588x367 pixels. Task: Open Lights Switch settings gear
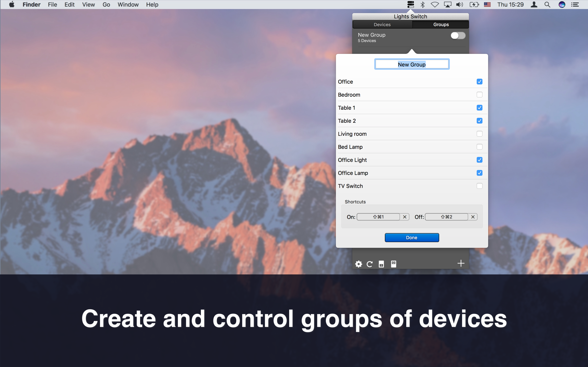(x=358, y=264)
